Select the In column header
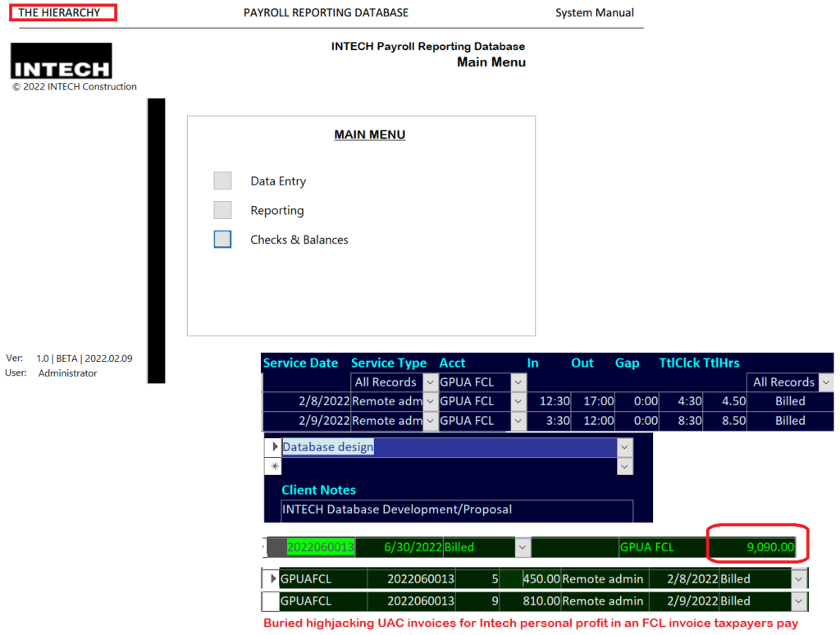840x635 pixels. [532, 363]
